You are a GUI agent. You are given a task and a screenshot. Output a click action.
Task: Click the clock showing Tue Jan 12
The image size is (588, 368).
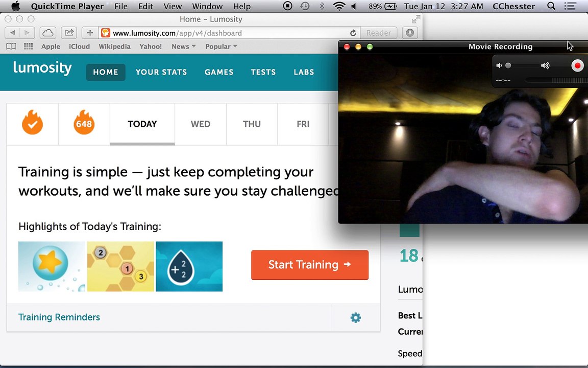pyautogui.click(x=444, y=6)
